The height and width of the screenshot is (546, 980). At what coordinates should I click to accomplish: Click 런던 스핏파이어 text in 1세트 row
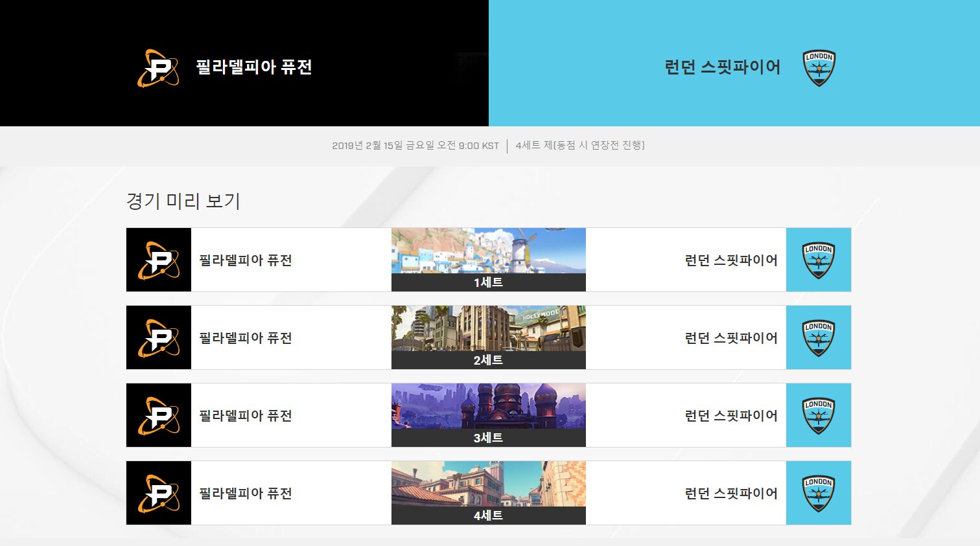[731, 260]
